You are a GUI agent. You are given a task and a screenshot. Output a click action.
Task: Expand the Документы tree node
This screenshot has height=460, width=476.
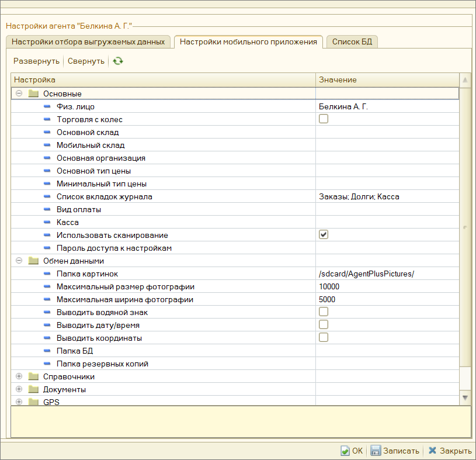[x=19, y=389]
